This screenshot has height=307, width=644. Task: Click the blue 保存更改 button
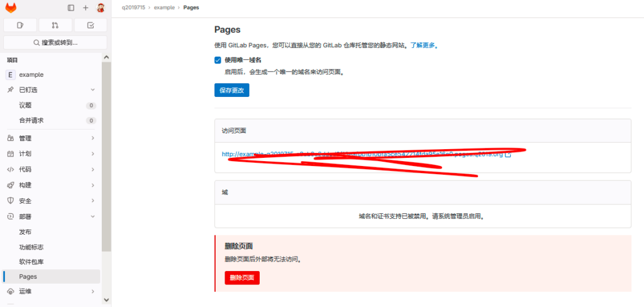tap(231, 90)
